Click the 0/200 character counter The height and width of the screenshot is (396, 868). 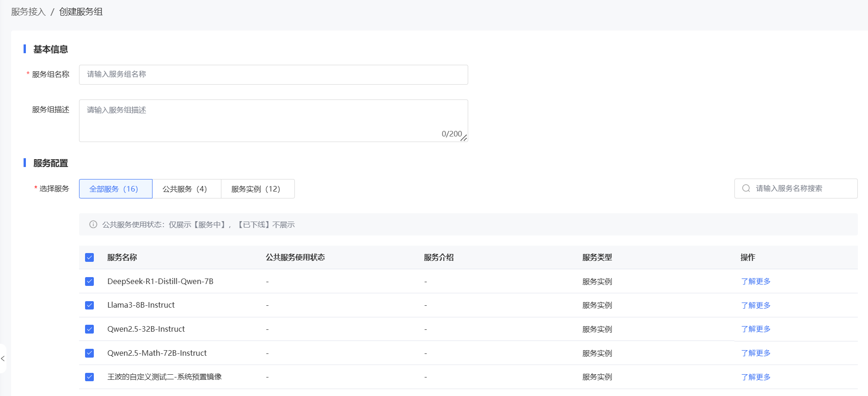click(x=452, y=134)
